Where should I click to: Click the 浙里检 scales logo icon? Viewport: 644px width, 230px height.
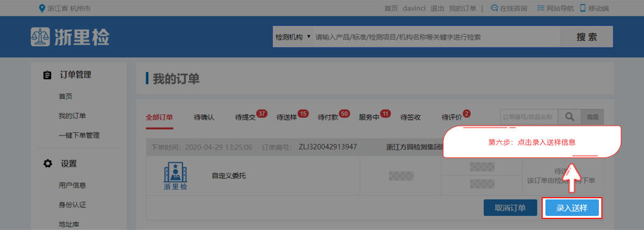click(x=40, y=37)
